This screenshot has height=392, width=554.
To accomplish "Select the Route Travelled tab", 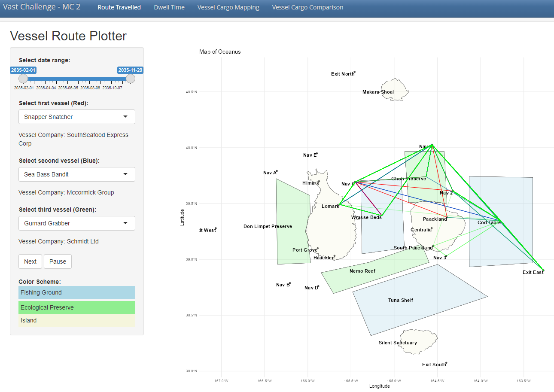I will click(x=119, y=7).
